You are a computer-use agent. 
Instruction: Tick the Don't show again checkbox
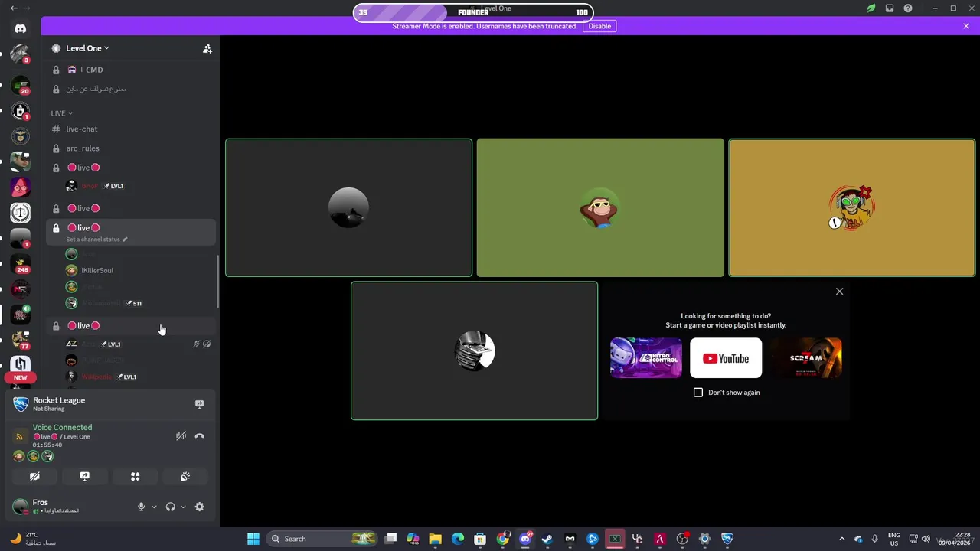[x=698, y=393]
